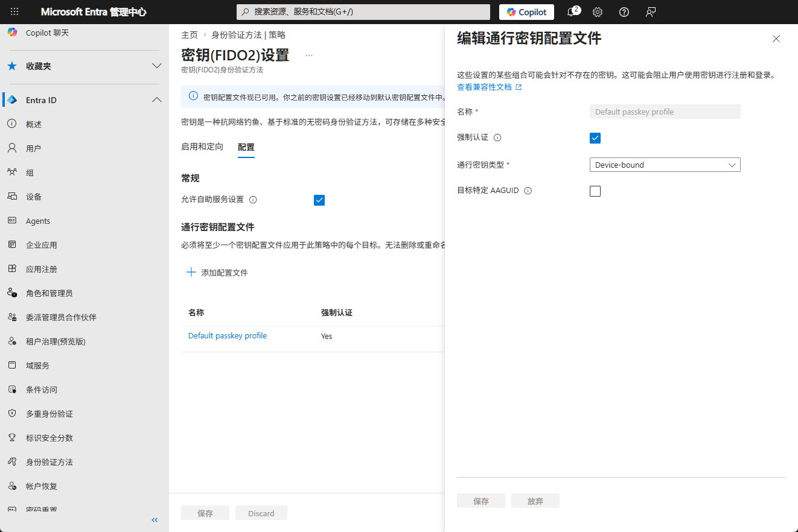Screen dimensions: 798x532
Task: Click info icon next to 强制认证
Action: click(x=497, y=138)
